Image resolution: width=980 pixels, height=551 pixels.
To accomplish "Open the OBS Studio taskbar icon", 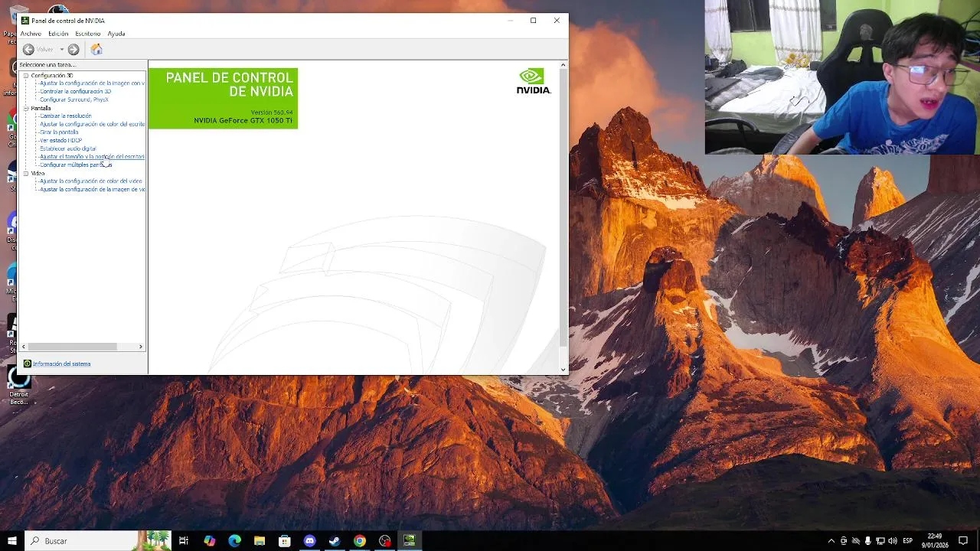I will [x=384, y=540].
